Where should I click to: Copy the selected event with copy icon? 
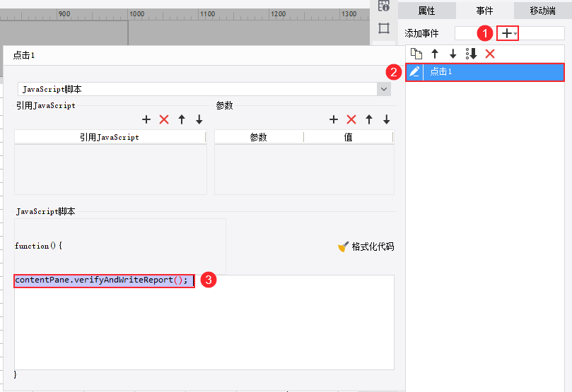coord(416,54)
